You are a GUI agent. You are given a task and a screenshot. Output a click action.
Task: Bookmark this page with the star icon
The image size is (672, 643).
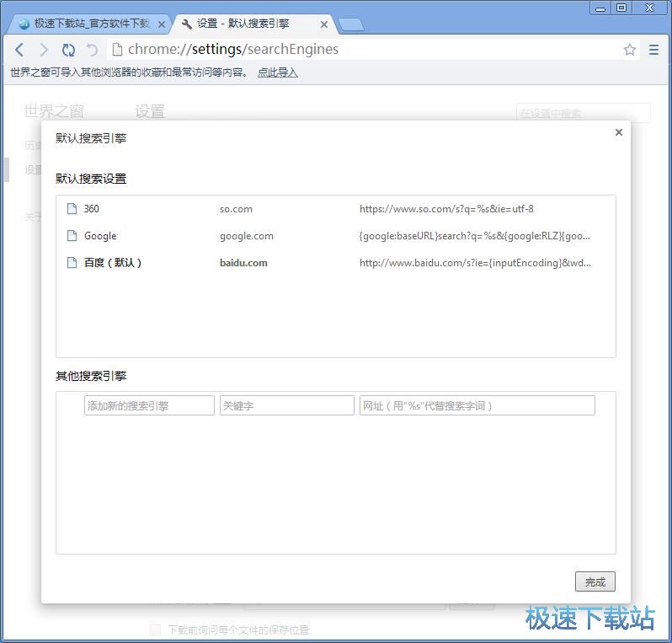629,50
